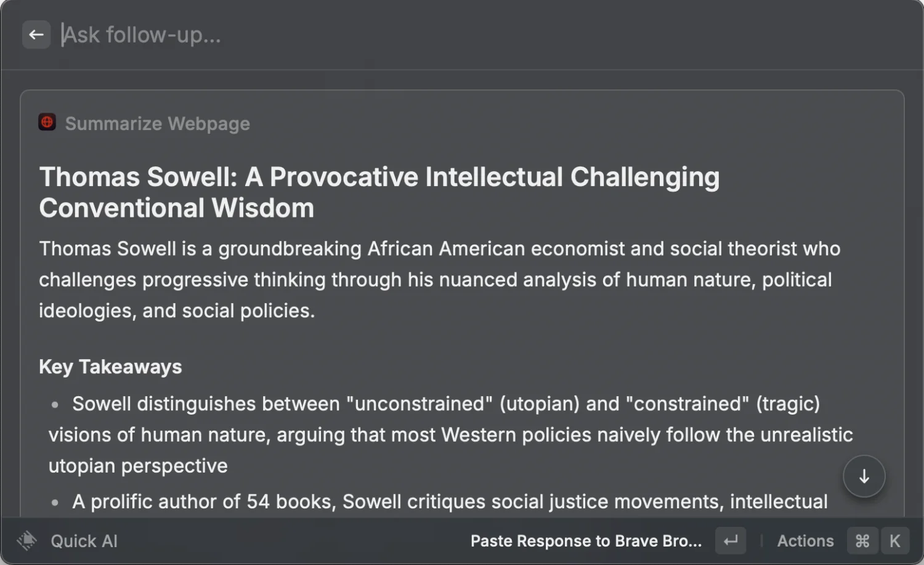This screenshot has width=924, height=565.
Task: Click the Key Takeaways subheading
Action: [110, 367]
